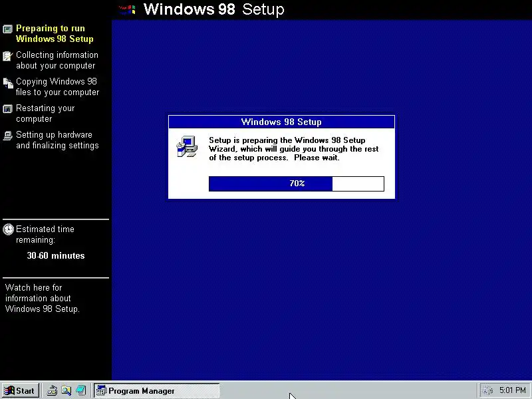This screenshot has height=399, width=532.
Task: Click the Start button on the taskbar
Action: pyautogui.click(x=21, y=391)
